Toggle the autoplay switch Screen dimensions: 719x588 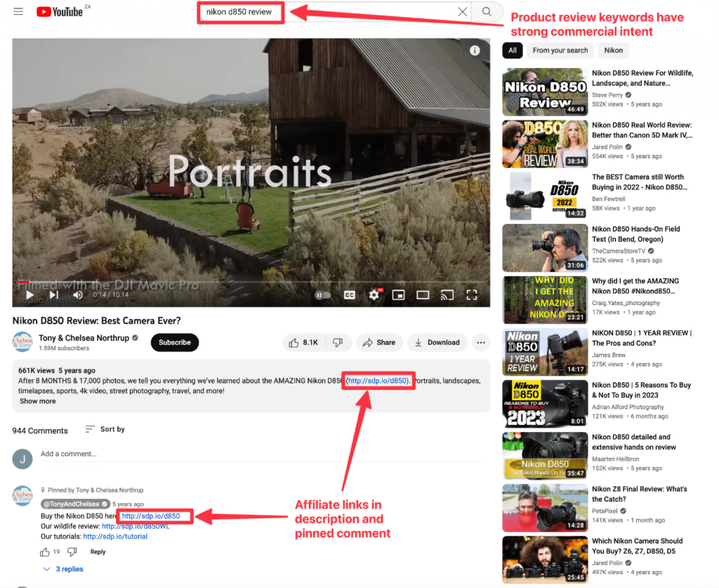pyautogui.click(x=322, y=295)
